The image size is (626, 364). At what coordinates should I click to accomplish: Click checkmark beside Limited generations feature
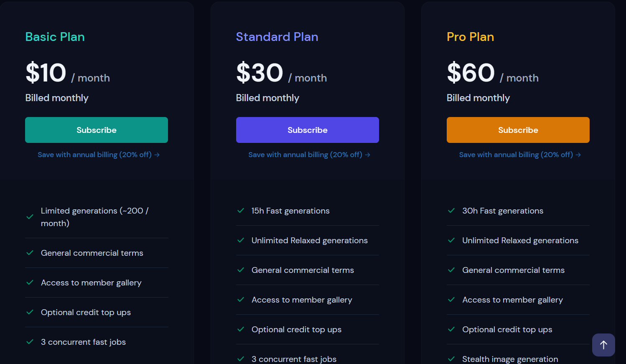30,217
